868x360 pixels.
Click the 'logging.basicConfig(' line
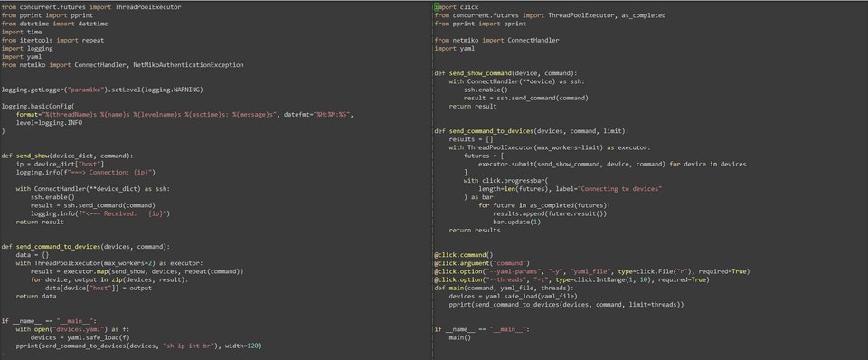pos(38,107)
